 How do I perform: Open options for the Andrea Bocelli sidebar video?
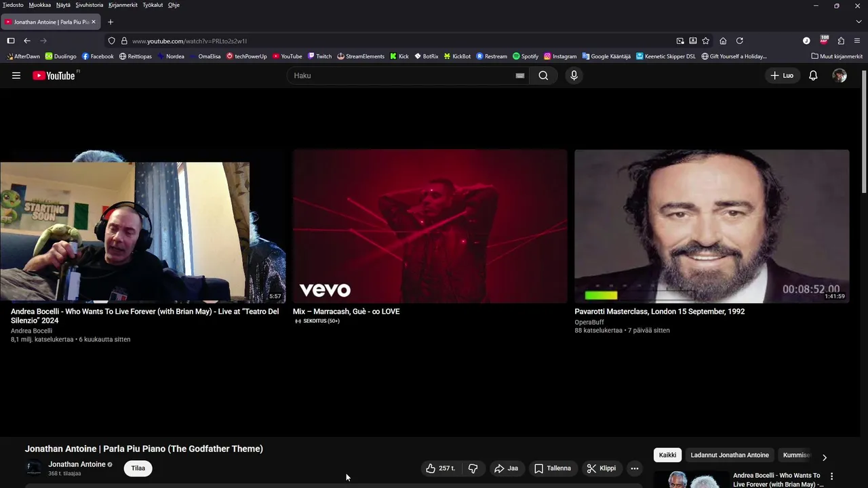point(831,476)
